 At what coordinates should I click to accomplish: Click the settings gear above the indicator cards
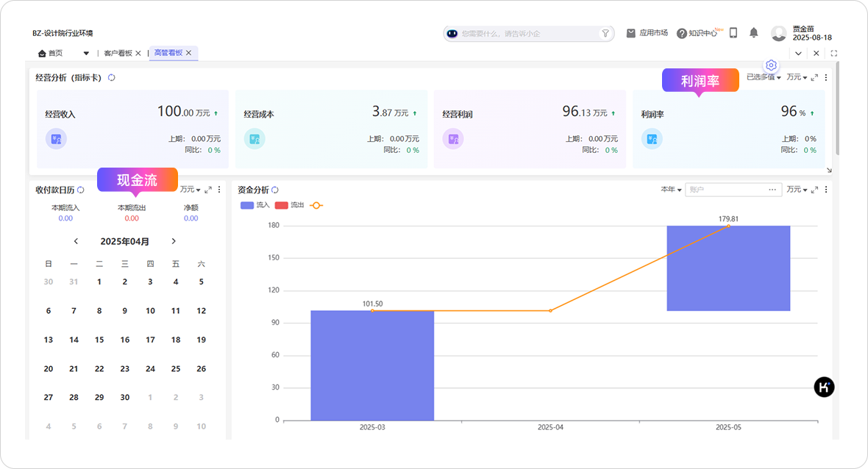[771, 65]
